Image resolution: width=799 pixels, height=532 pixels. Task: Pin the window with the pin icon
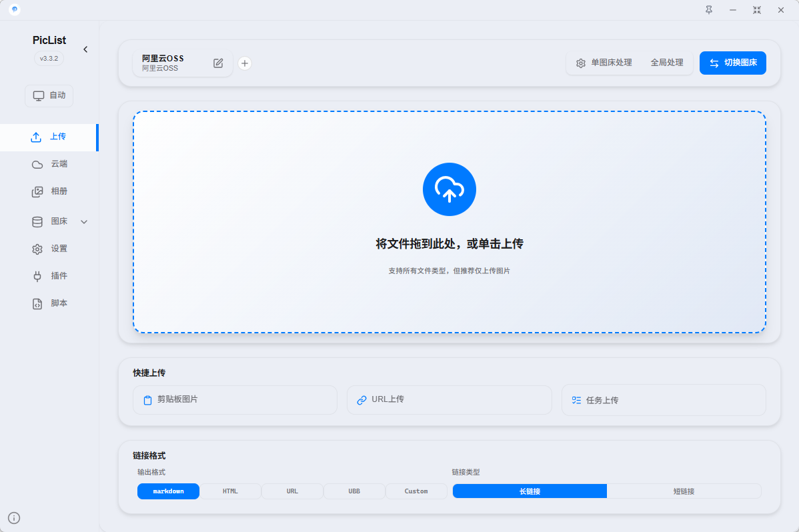[708, 10]
